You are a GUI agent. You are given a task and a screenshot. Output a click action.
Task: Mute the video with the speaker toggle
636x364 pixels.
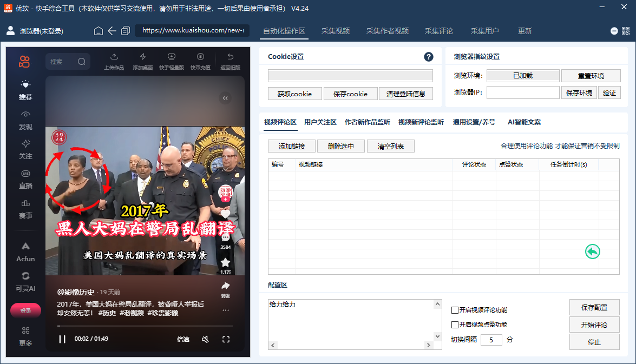pyautogui.click(x=206, y=339)
